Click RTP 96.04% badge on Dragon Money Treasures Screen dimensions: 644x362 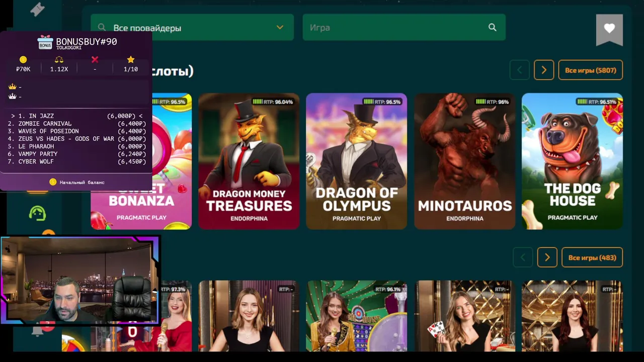coord(273,102)
